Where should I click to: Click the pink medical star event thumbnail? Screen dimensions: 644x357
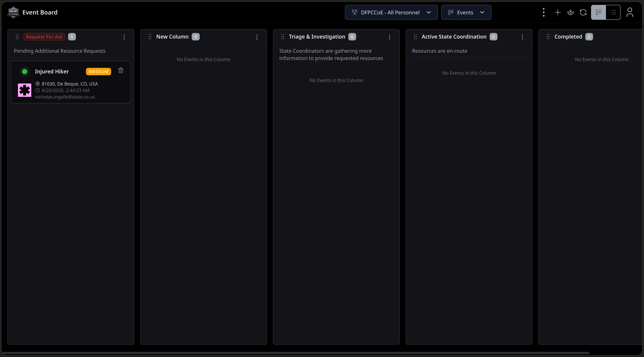click(x=24, y=90)
